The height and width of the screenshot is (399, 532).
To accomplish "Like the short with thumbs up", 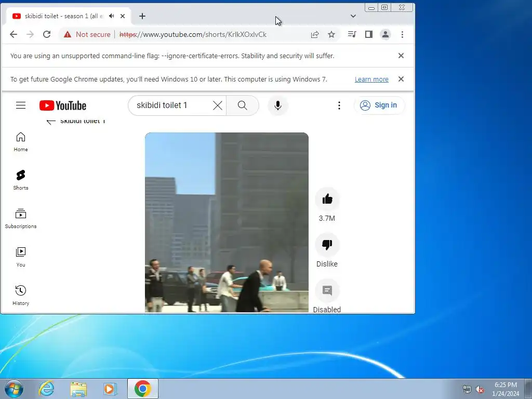I will pyautogui.click(x=327, y=199).
